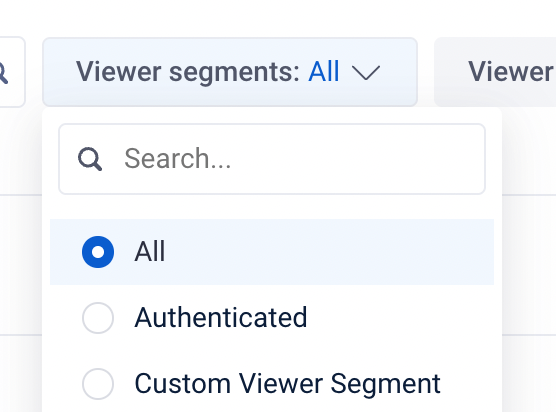The width and height of the screenshot is (556, 412).
Task: Click the Viewer segments label text
Action: point(188,72)
